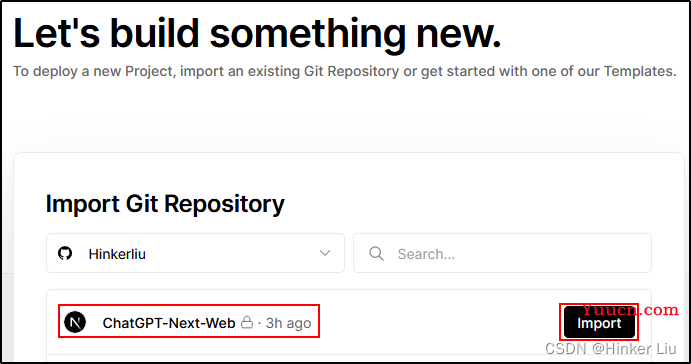Click the GitHub octocat icon
The image size is (691, 364).
pos(65,253)
